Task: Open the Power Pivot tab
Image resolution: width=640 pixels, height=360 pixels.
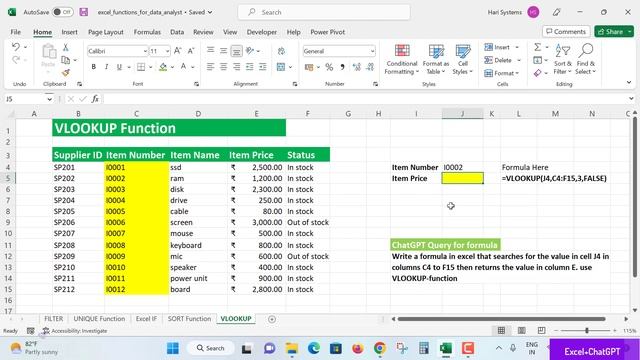Action: 327,32
